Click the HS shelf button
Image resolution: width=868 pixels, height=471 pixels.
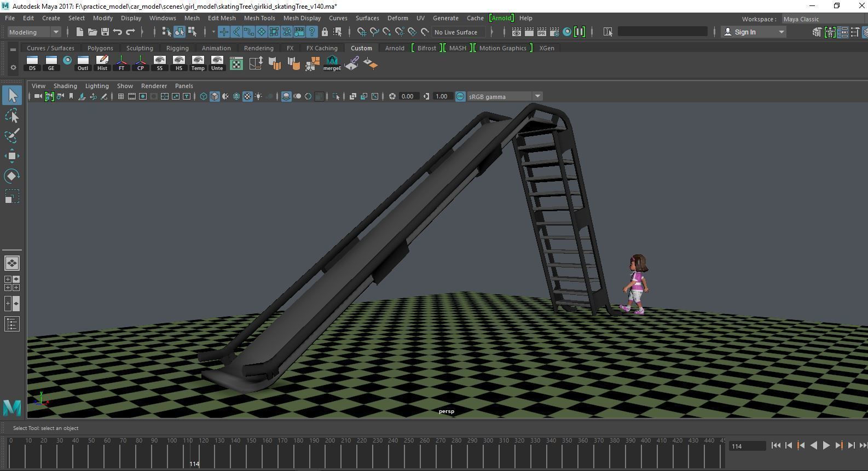pos(179,63)
